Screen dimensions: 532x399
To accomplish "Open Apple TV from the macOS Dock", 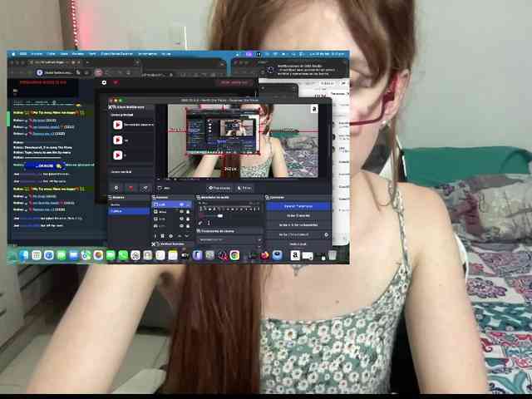I will (185, 255).
